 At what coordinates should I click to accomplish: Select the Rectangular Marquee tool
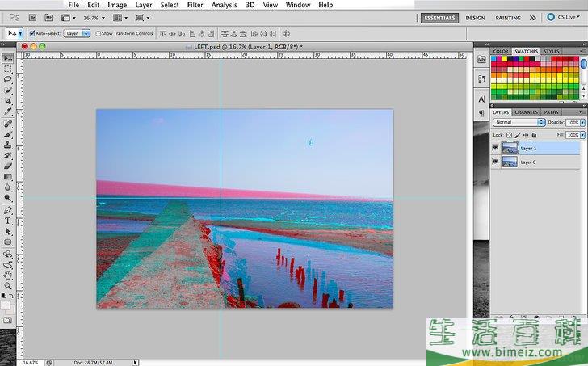[x=8, y=69]
